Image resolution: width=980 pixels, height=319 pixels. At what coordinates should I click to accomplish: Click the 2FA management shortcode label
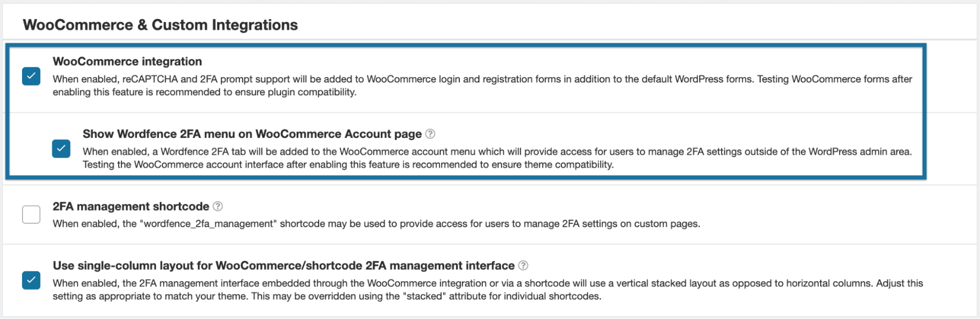(x=131, y=207)
